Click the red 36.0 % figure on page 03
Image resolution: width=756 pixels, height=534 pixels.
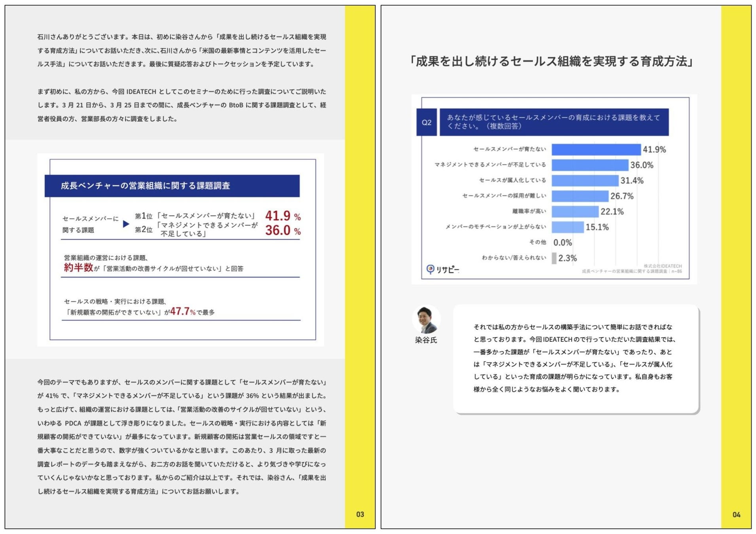click(283, 230)
